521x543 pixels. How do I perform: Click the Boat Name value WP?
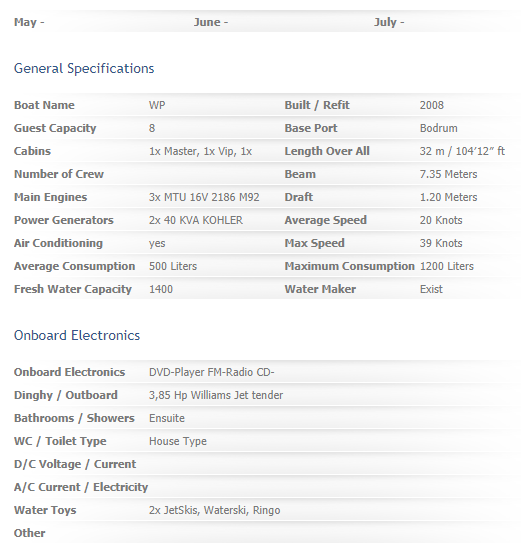coord(157,105)
